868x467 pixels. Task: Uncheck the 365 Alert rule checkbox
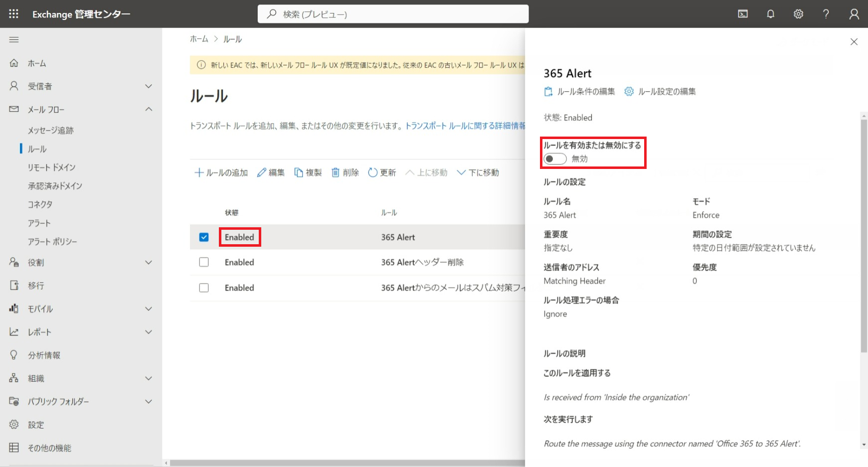204,237
